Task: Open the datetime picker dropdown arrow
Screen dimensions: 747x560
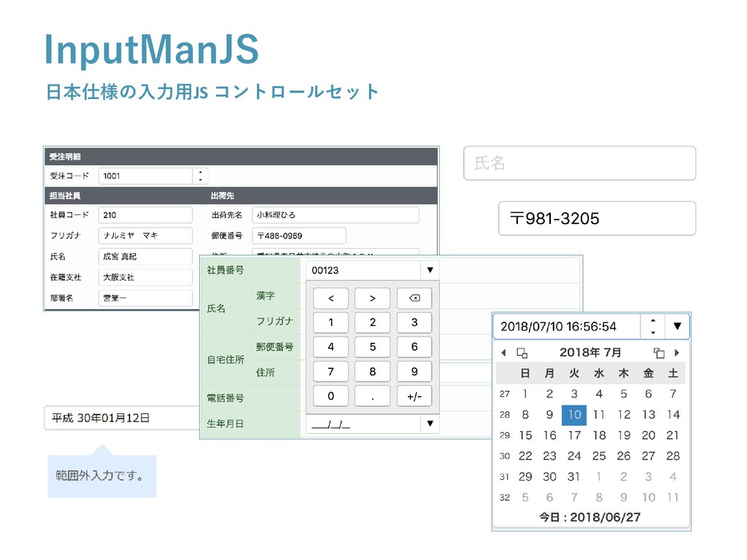Action: coord(677,326)
